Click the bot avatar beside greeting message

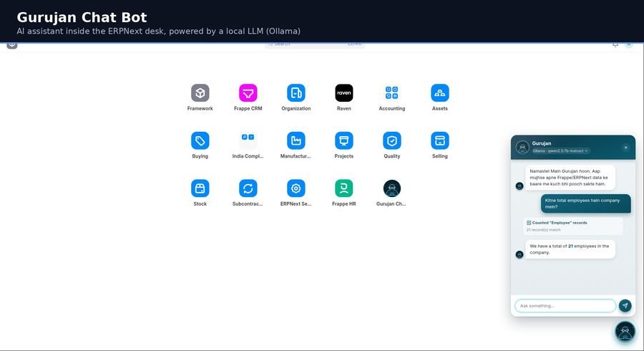tap(519, 186)
